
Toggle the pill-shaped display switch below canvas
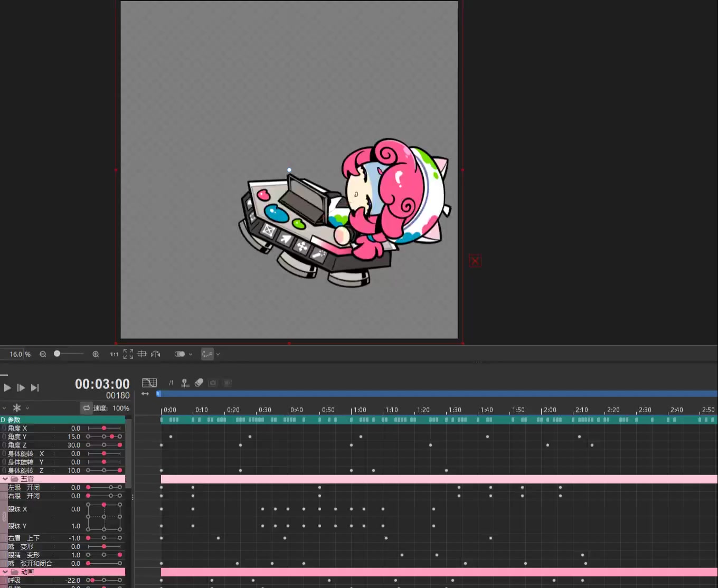pyautogui.click(x=179, y=354)
